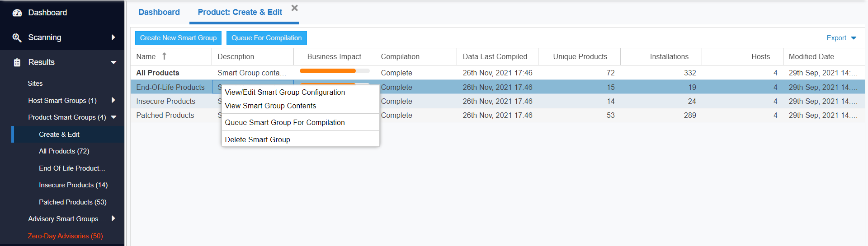Expand Advisory Smart Groups arrow
This screenshot has width=868, height=246.
click(113, 218)
